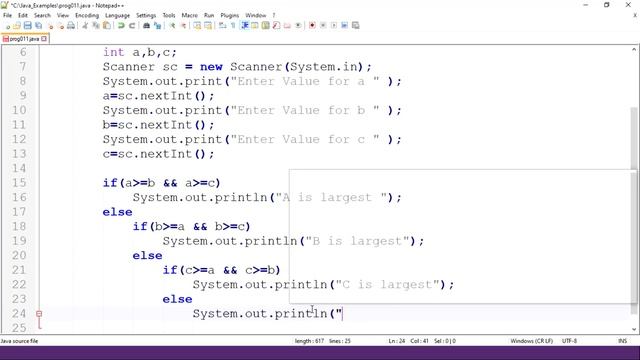Open the Edit menu
This screenshot has height=360, width=640.
pyautogui.click(x=23, y=16)
